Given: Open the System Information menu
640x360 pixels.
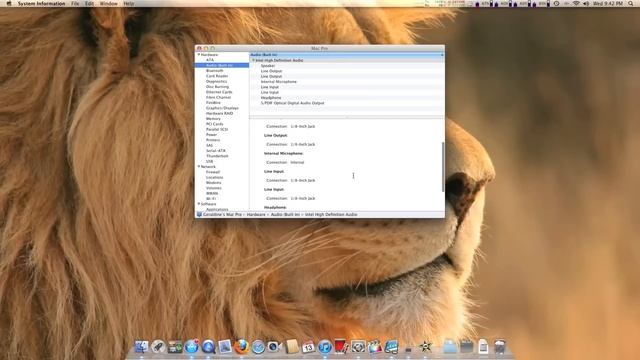Looking at the screenshot, I should pos(41,3).
